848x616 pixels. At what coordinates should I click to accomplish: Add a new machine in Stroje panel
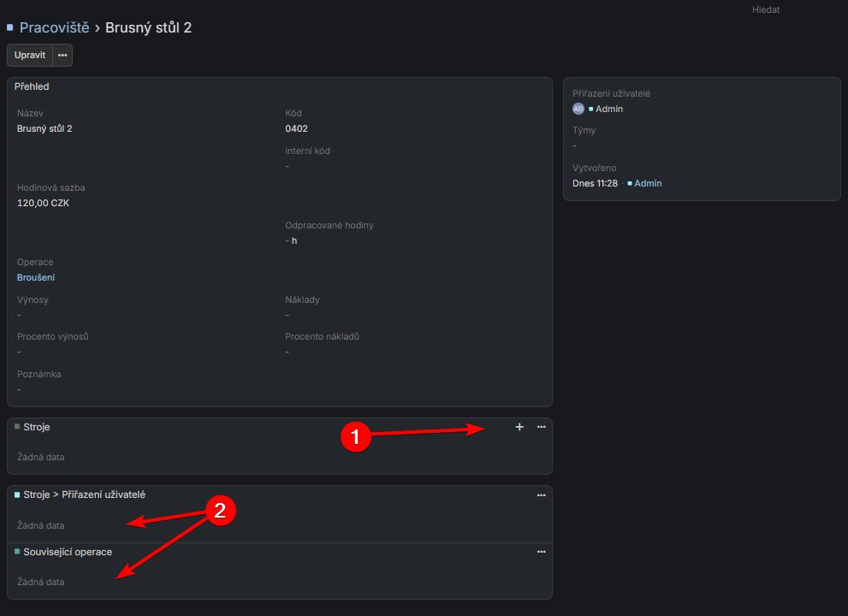point(519,427)
